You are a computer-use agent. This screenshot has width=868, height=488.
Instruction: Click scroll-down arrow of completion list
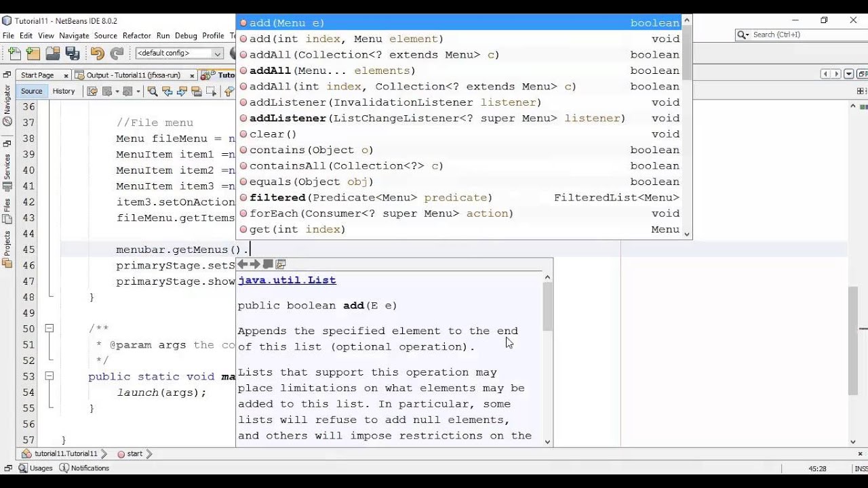coord(687,234)
